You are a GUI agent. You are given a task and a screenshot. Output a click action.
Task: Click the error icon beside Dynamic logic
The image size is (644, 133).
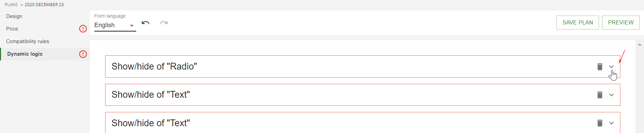click(x=83, y=54)
